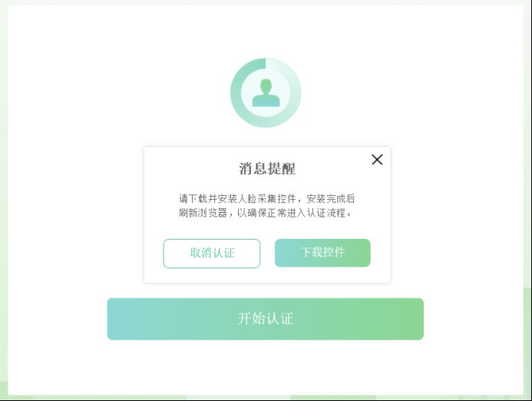Click the green bar along the page bottom

click(x=266, y=398)
